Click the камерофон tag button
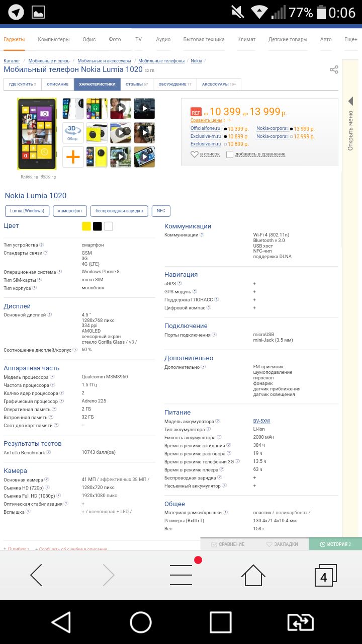The height and width of the screenshot is (644, 362). 70,211
